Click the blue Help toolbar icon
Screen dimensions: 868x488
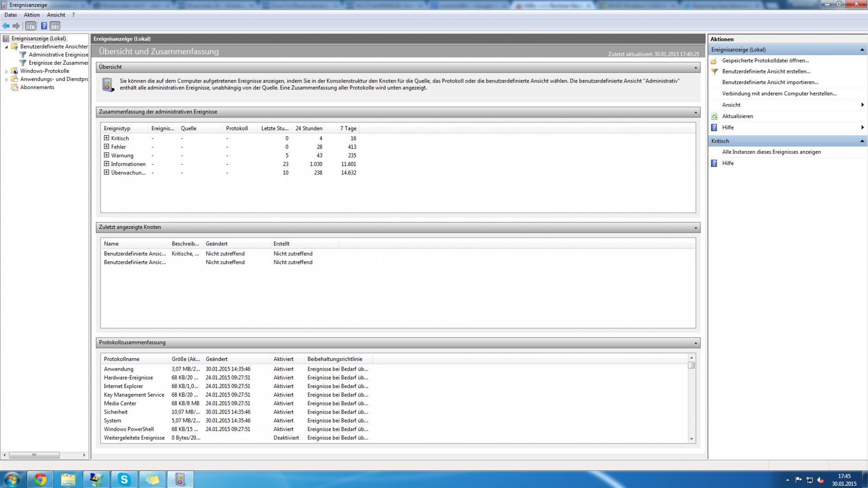click(x=44, y=26)
